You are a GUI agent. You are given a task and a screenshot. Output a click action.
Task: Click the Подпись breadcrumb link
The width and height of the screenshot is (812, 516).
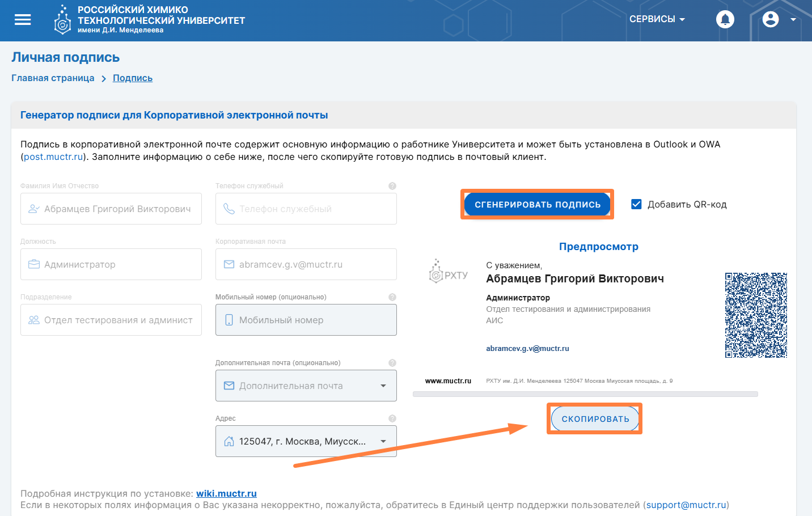(133, 78)
